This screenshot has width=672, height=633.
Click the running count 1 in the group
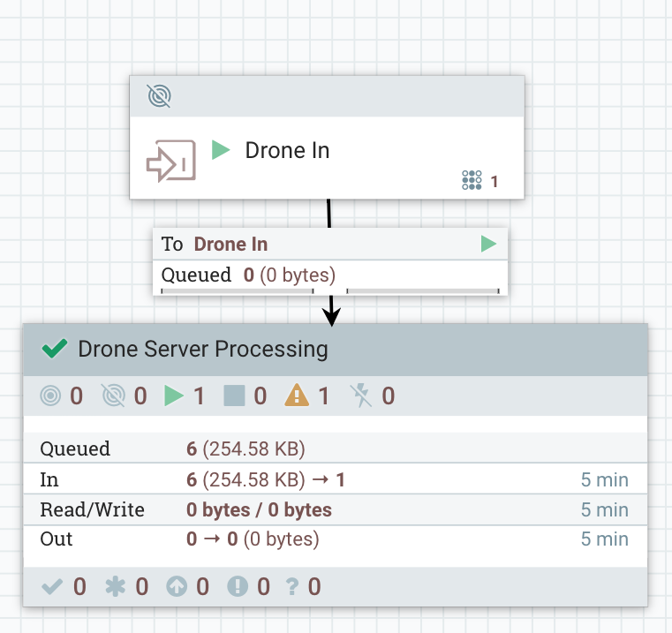(x=199, y=396)
